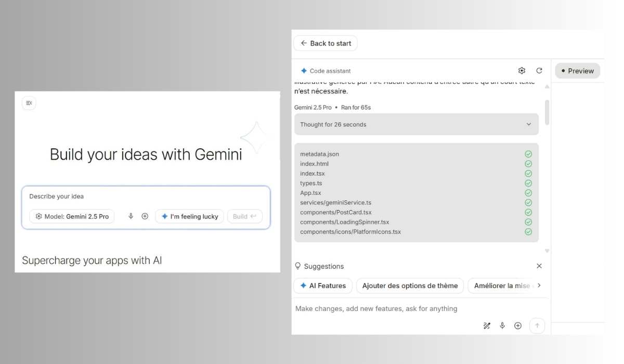The image size is (624, 364).
Task: Click the I'm feeling lucky button
Action: pos(189,216)
